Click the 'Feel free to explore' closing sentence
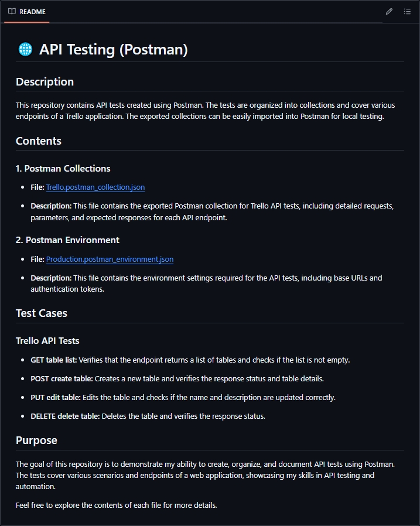 pyautogui.click(x=117, y=505)
